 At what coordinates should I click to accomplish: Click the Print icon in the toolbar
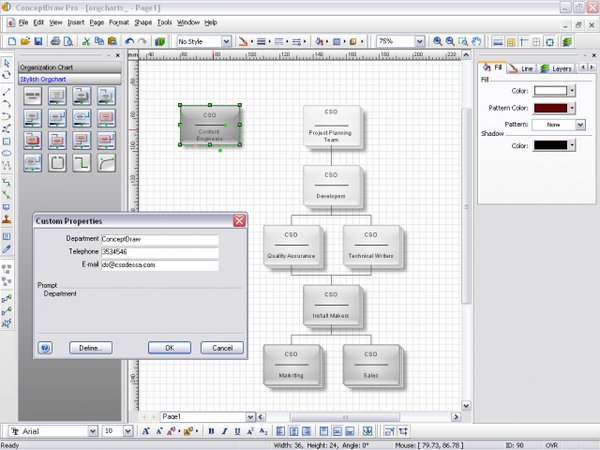tap(55, 42)
